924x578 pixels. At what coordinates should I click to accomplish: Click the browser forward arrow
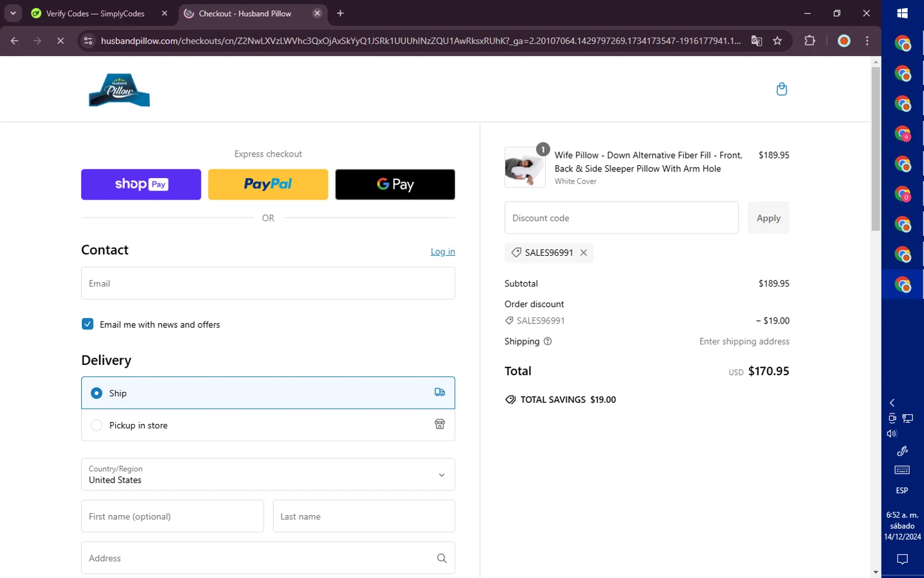pyautogui.click(x=38, y=41)
